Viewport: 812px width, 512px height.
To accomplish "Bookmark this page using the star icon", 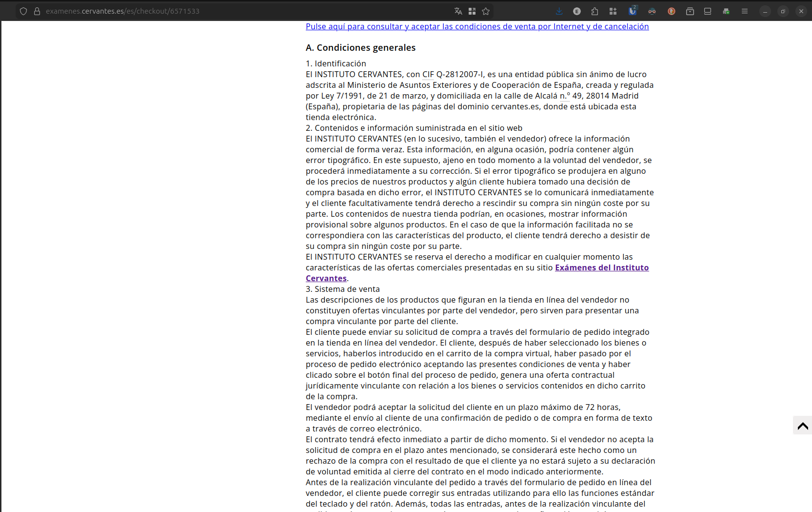I will click(x=486, y=11).
